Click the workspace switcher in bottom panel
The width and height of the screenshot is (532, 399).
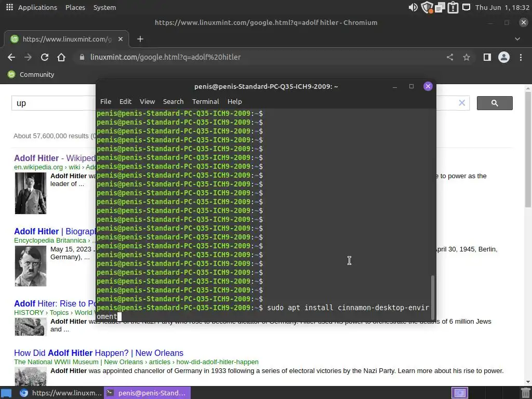[460, 393]
